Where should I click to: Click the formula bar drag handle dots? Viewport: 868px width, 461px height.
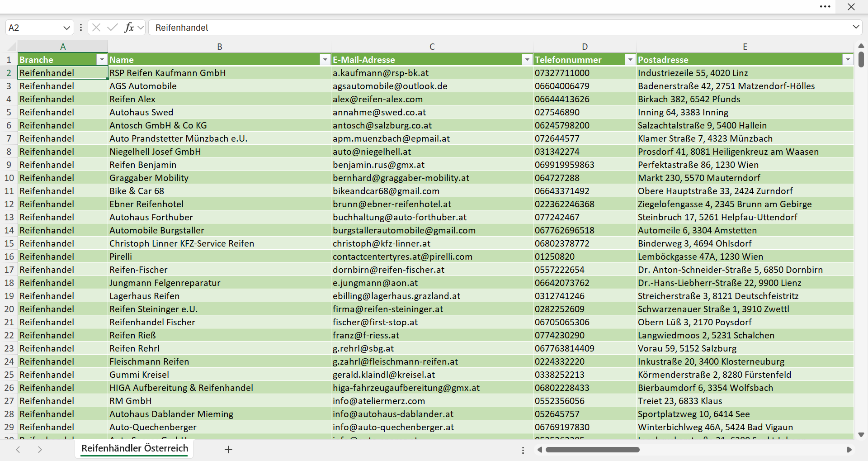(81, 28)
